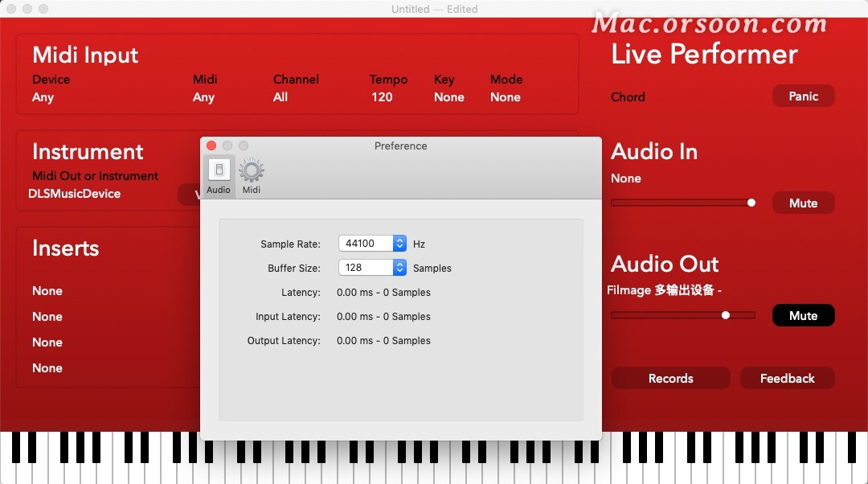Close the Preference window with red button
This screenshot has height=484, width=868.
[x=211, y=146]
